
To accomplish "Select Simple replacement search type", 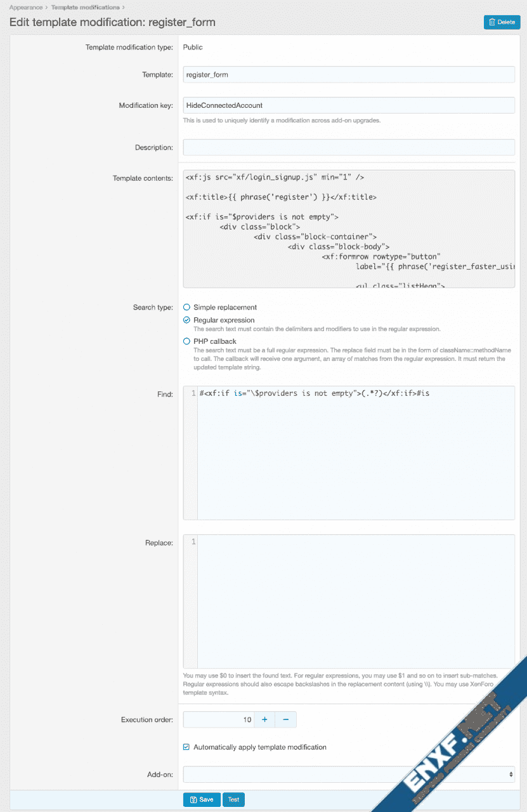I will point(186,307).
